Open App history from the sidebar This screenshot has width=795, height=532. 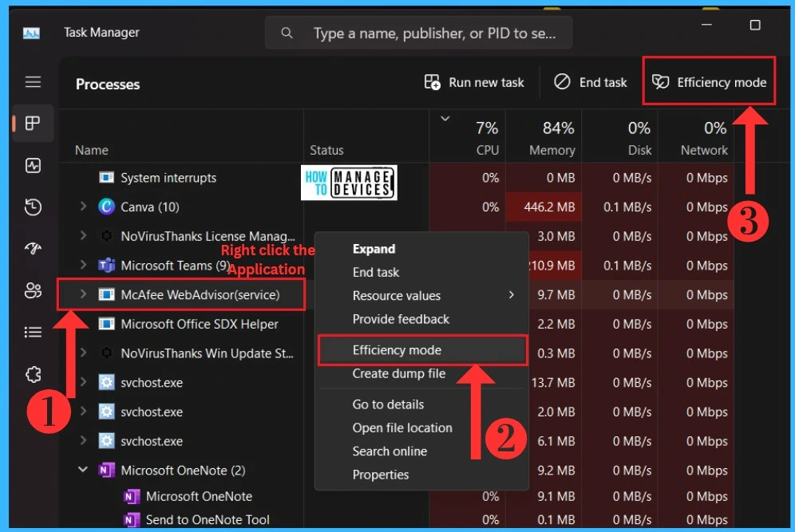point(33,207)
